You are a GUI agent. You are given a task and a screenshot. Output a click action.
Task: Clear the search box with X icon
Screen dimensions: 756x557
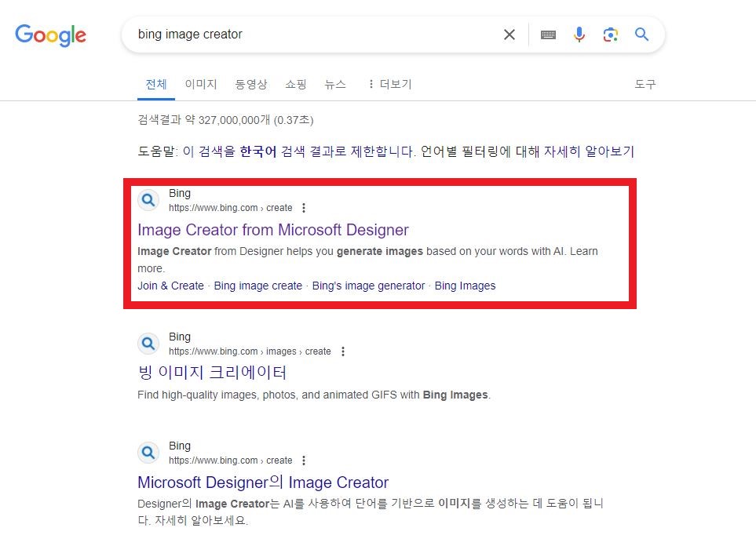[509, 35]
